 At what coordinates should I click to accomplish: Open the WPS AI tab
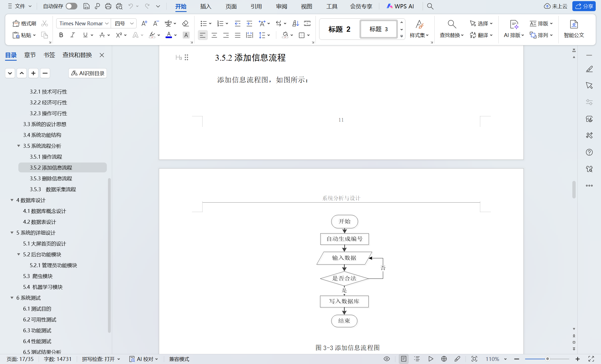400,6
